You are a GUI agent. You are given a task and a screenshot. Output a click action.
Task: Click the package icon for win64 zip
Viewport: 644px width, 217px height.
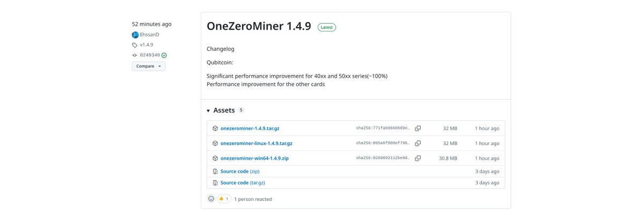click(x=215, y=159)
